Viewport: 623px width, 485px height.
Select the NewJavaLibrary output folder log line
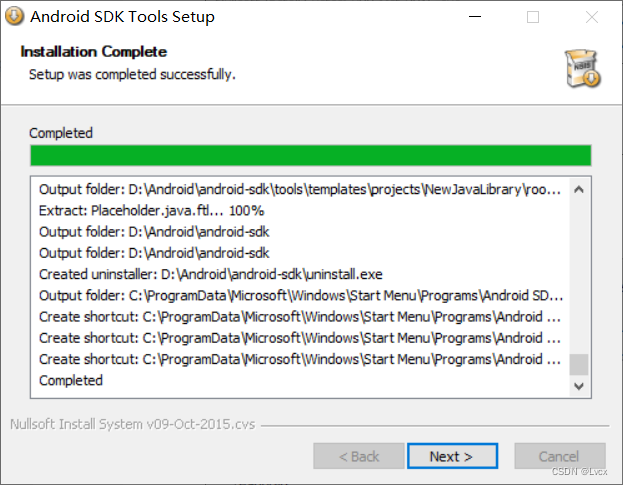pyautogui.click(x=300, y=189)
